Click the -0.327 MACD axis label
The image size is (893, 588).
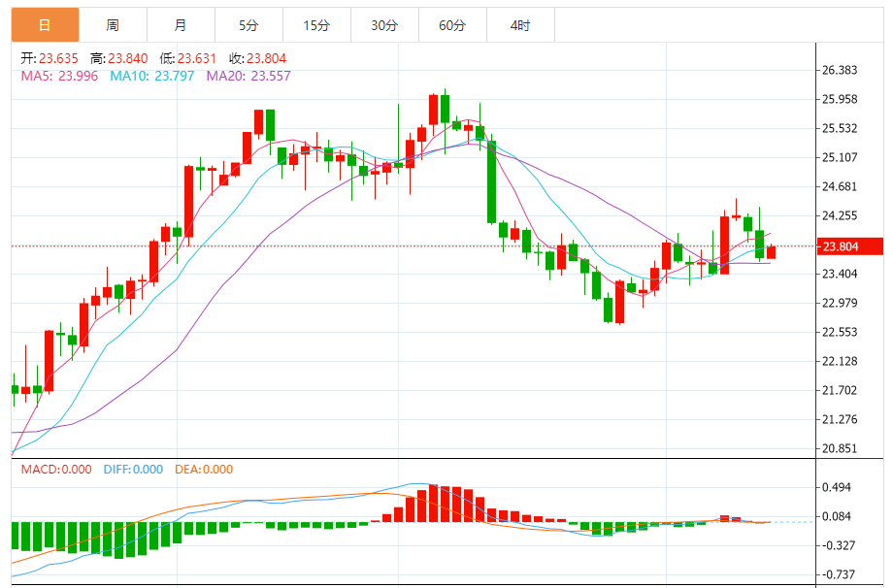click(838, 545)
